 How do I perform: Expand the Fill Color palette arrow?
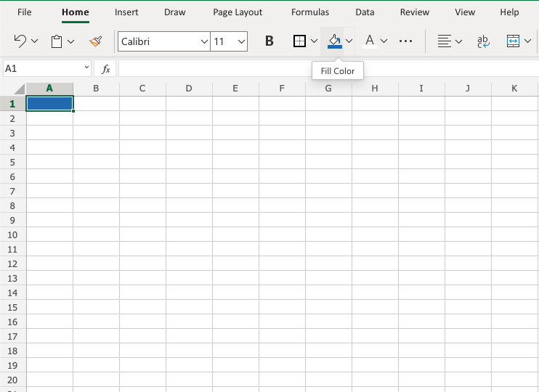click(x=349, y=41)
